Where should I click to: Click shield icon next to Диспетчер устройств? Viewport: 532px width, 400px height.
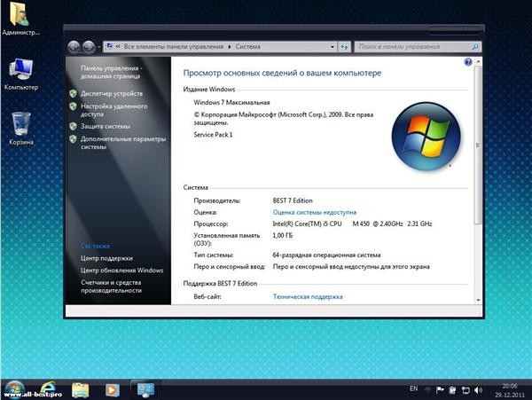[73, 94]
